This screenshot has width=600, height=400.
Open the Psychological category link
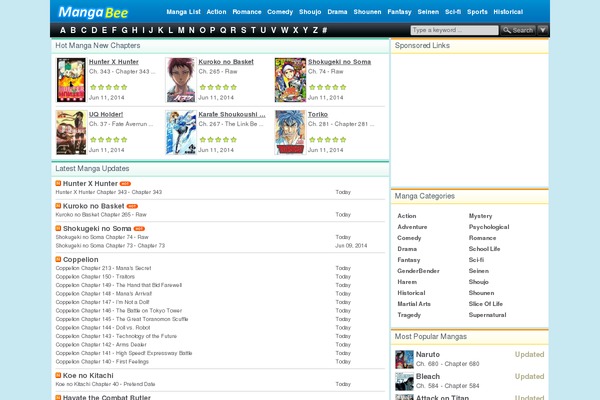489,227
